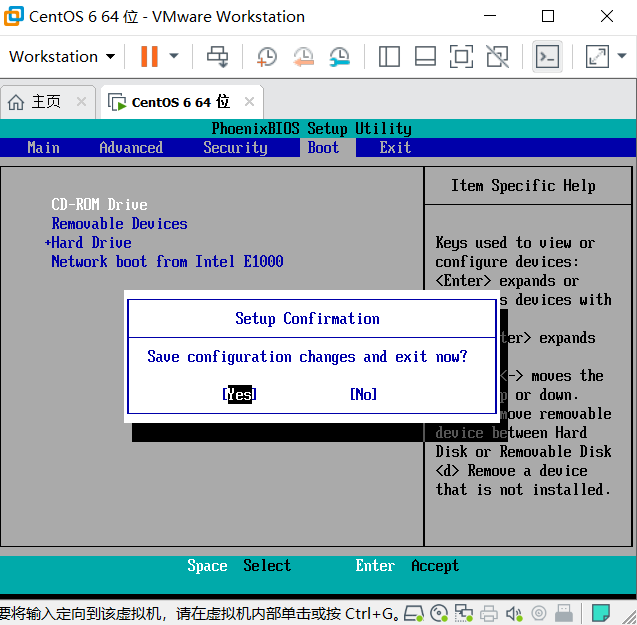Screen dimensions: 637x625
Task: Expand the power options dropdown arrow
Action: click(x=174, y=56)
